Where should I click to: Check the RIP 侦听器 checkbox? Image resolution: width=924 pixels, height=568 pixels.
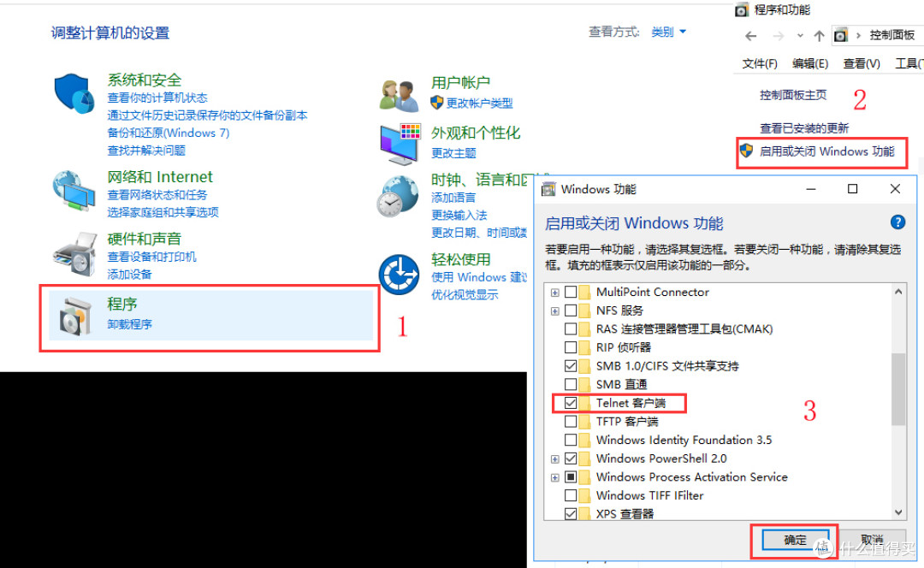pos(571,347)
